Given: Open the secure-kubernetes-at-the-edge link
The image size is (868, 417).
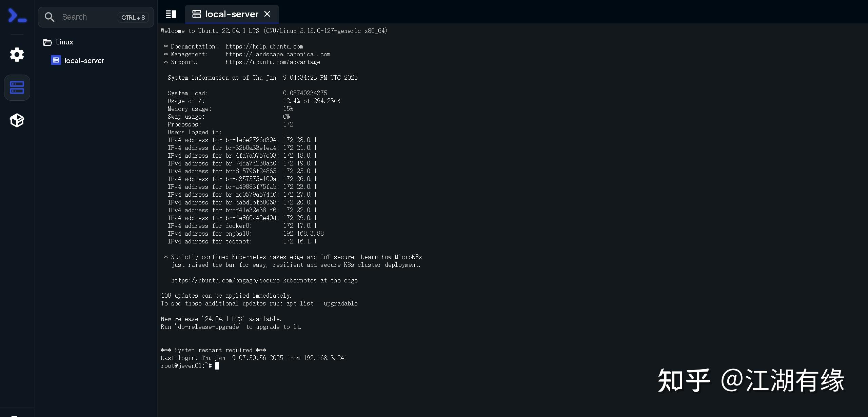Looking at the screenshot, I should pos(264,280).
